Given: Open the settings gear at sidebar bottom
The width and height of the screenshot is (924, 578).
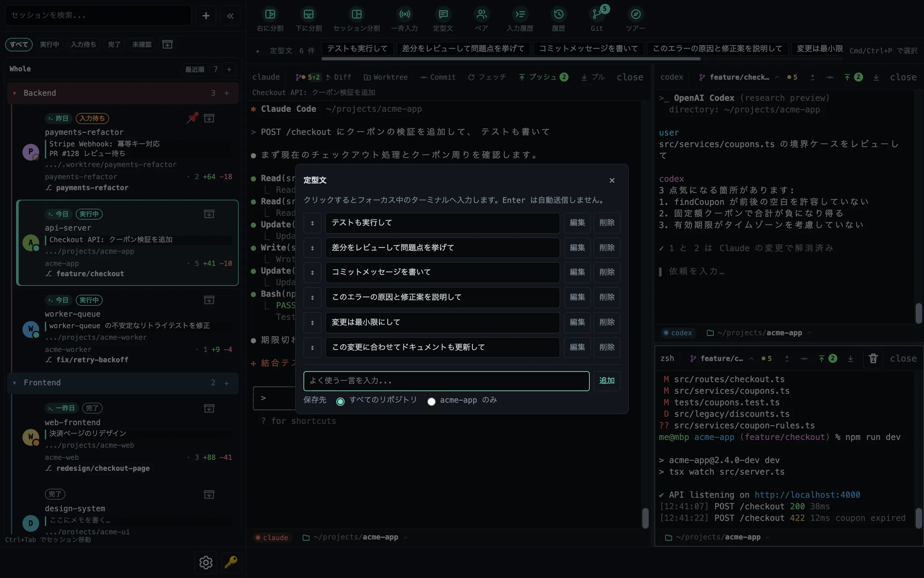Looking at the screenshot, I should [206, 562].
